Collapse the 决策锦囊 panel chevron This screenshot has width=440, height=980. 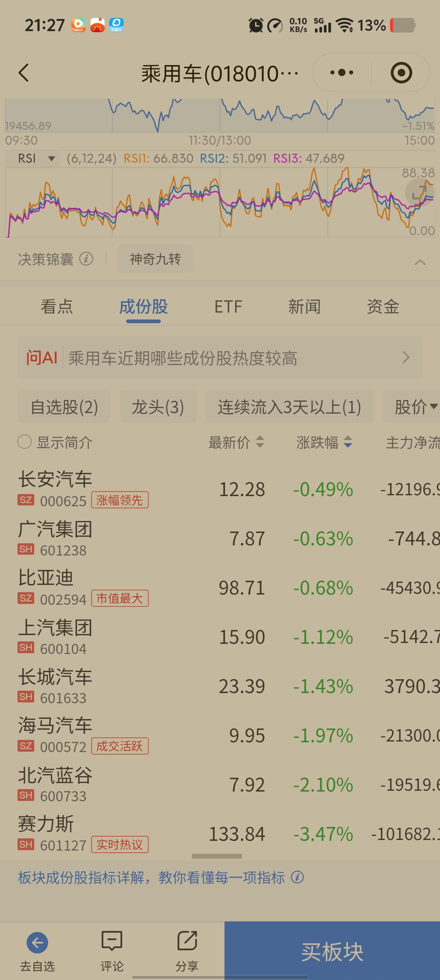tap(420, 262)
